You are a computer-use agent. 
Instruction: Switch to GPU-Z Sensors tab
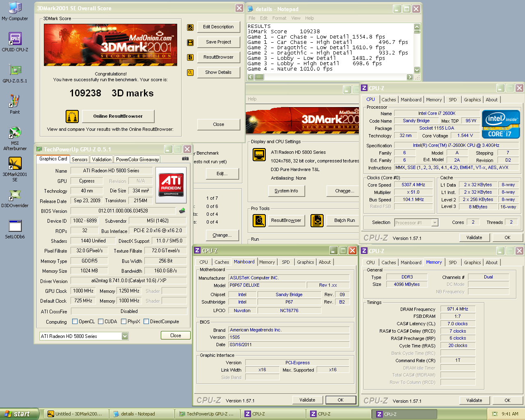pyautogui.click(x=80, y=160)
